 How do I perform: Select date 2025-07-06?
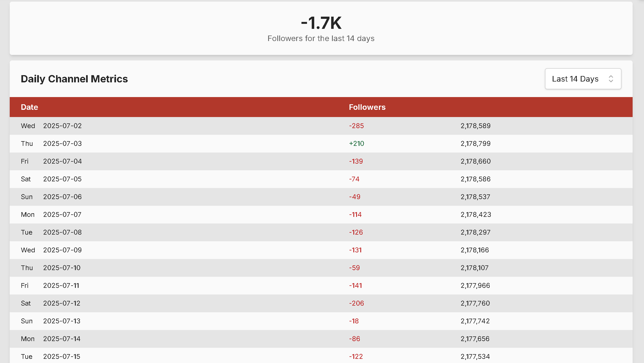click(62, 197)
